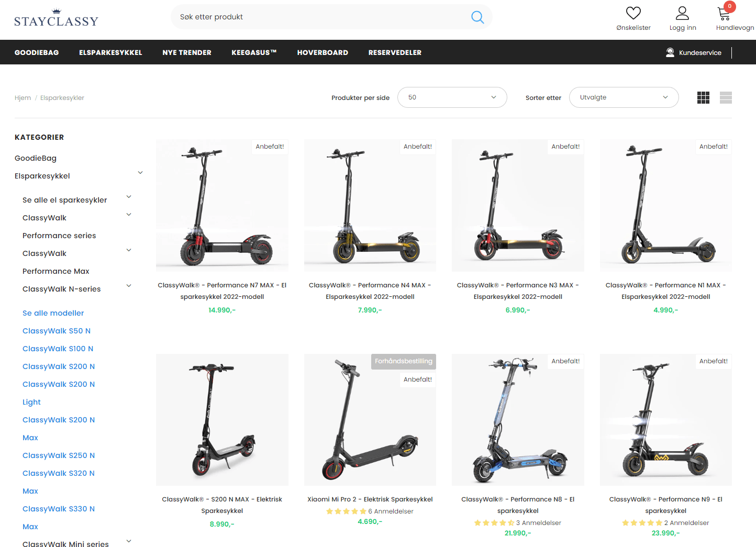Click the search magnifier icon

(x=477, y=17)
